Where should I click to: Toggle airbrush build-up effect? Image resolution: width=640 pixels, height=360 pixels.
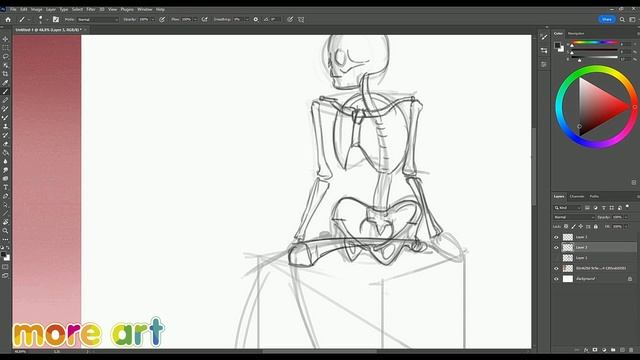[204, 19]
